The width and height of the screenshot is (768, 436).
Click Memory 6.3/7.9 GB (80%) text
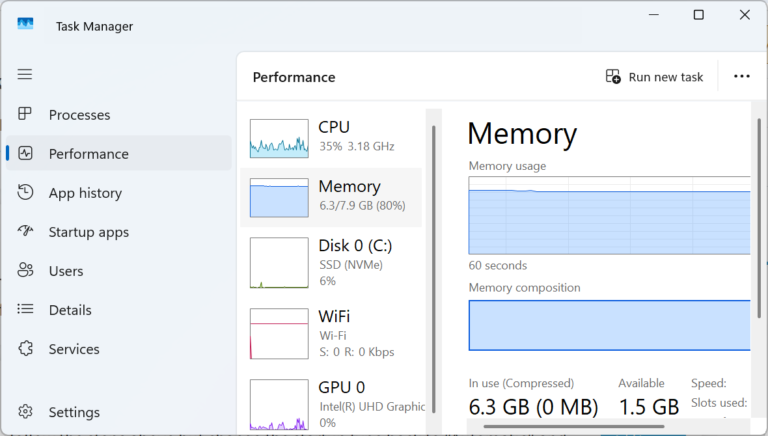coord(362,206)
